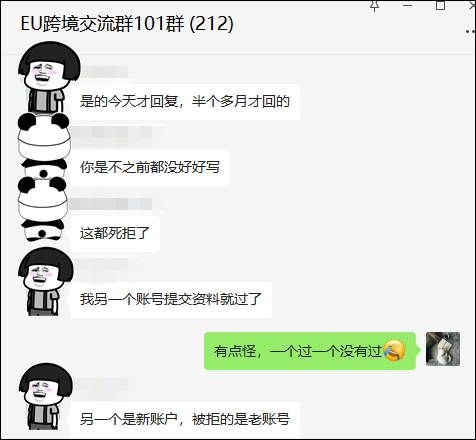Open the avatar beside 我另一个账号提交资料就过了

[44, 281]
